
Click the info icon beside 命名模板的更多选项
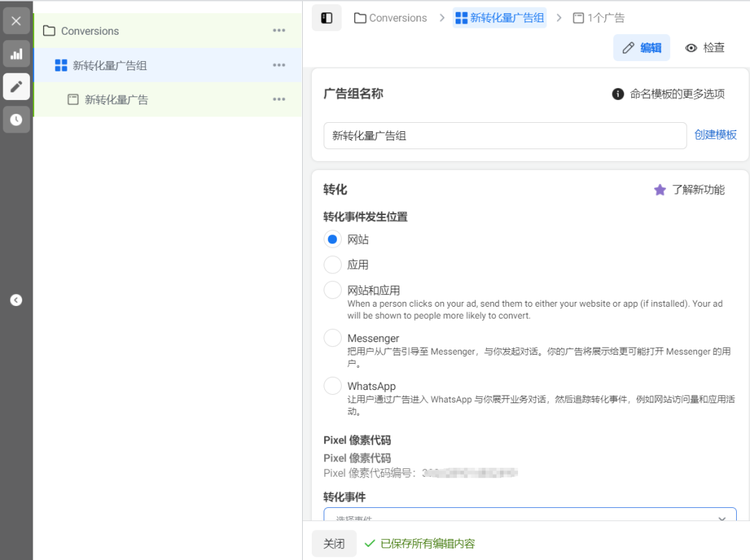tap(617, 94)
